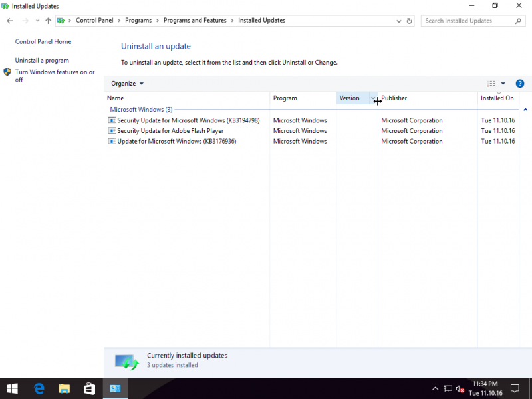Click the Up one level arrow
The image size is (532, 399).
[x=48, y=21]
